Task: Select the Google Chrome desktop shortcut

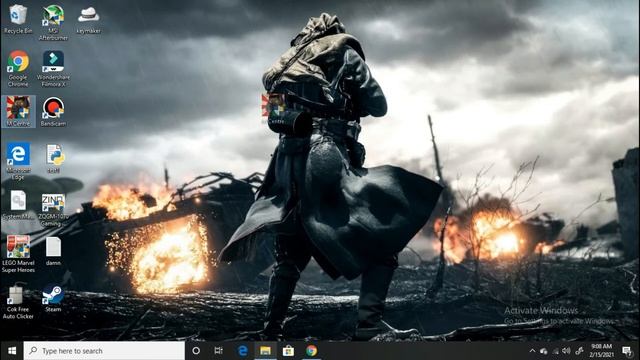Action: (18, 69)
